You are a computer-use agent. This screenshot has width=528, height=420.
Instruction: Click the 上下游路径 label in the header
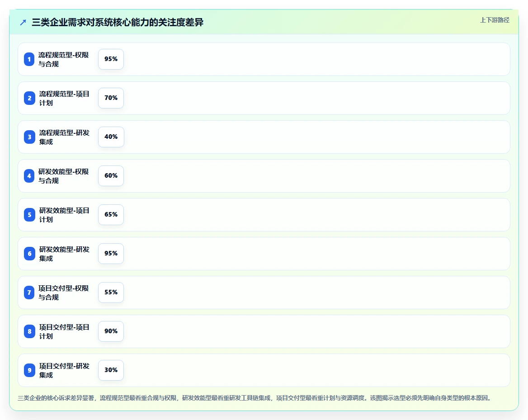pos(495,20)
